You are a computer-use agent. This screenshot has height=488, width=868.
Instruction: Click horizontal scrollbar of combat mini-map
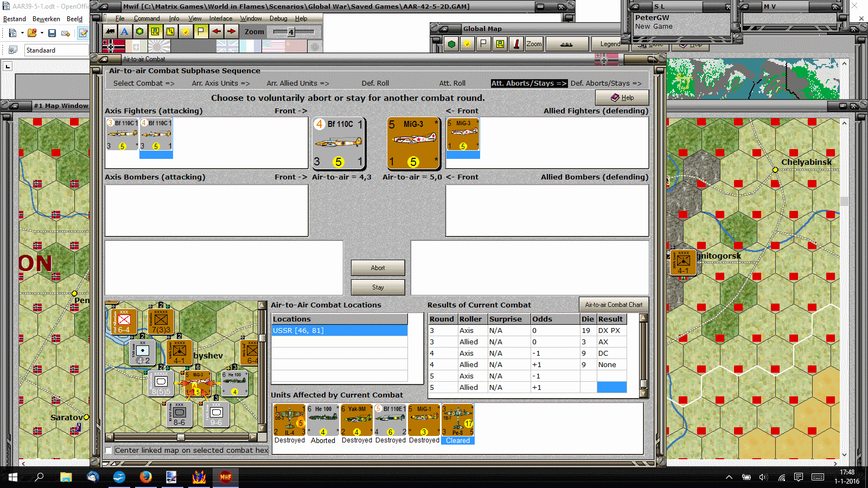[181, 437]
